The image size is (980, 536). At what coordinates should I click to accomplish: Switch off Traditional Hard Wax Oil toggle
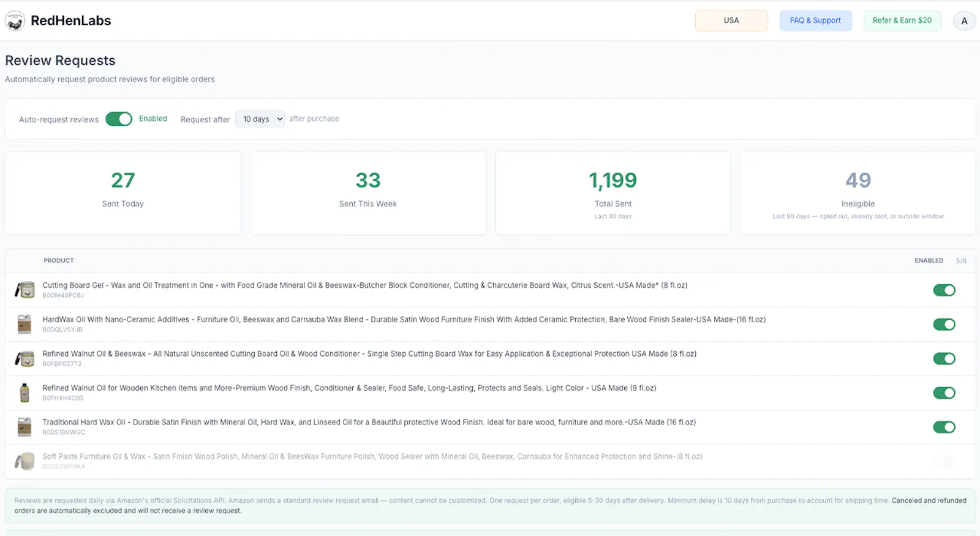(944, 428)
